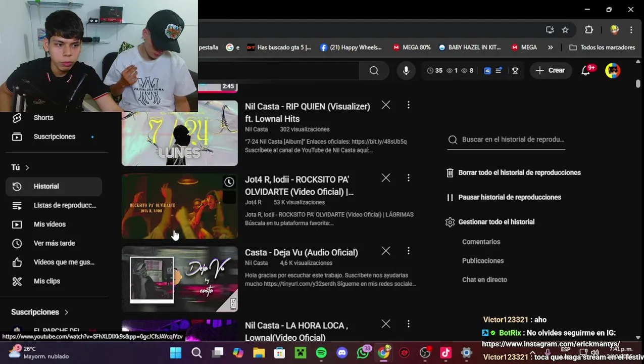Add 'ROCKSITO' to watch later via clock icon

(x=229, y=182)
